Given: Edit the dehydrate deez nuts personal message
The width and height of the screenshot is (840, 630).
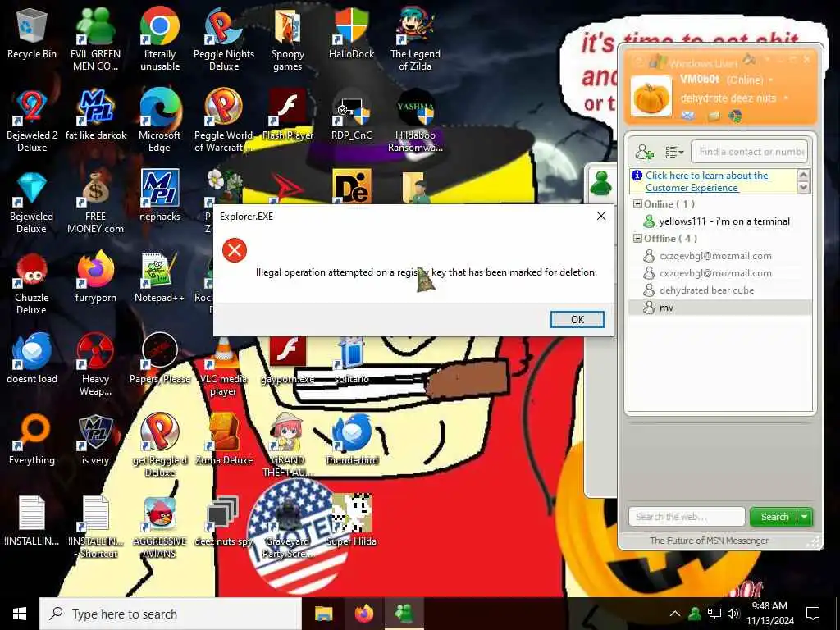Looking at the screenshot, I should [728, 98].
